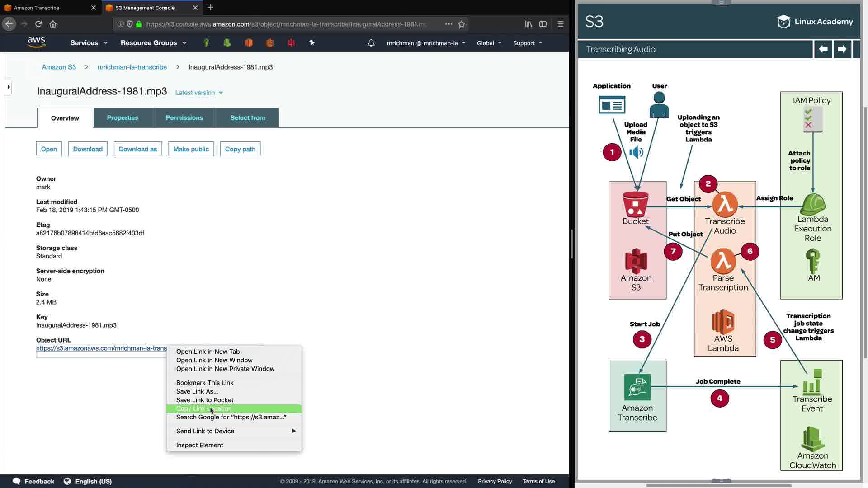This screenshot has width=868, height=488.
Task: Toggle the browser sidebar view icon
Action: pos(543,24)
